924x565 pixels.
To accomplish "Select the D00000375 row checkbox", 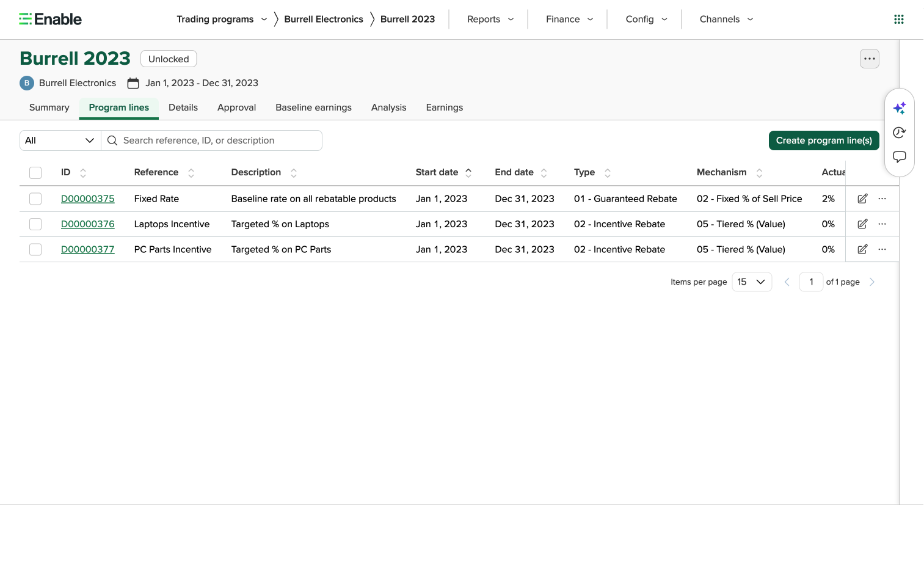I will coord(35,199).
